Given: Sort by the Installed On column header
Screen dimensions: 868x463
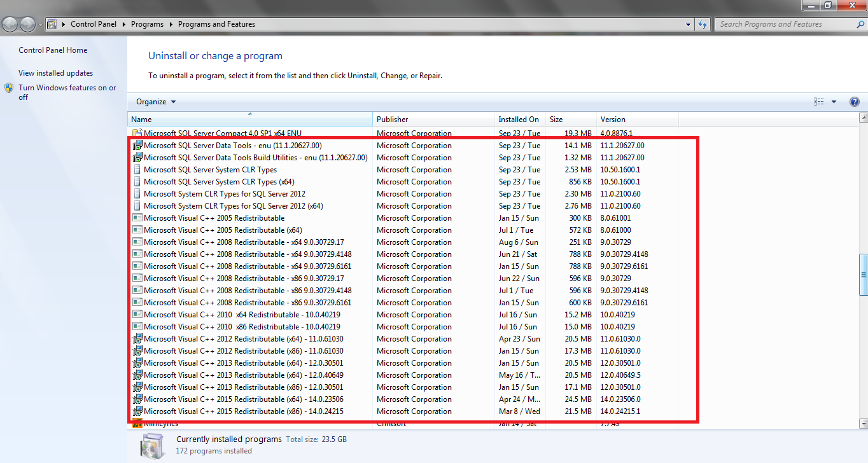Looking at the screenshot, I should pos(521,120).
